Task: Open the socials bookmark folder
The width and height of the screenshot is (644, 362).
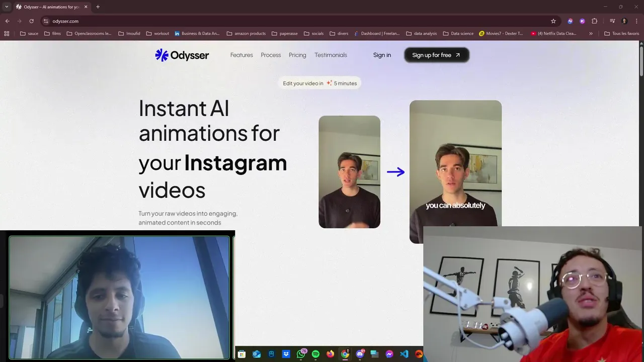Action: tap(314, 34)
